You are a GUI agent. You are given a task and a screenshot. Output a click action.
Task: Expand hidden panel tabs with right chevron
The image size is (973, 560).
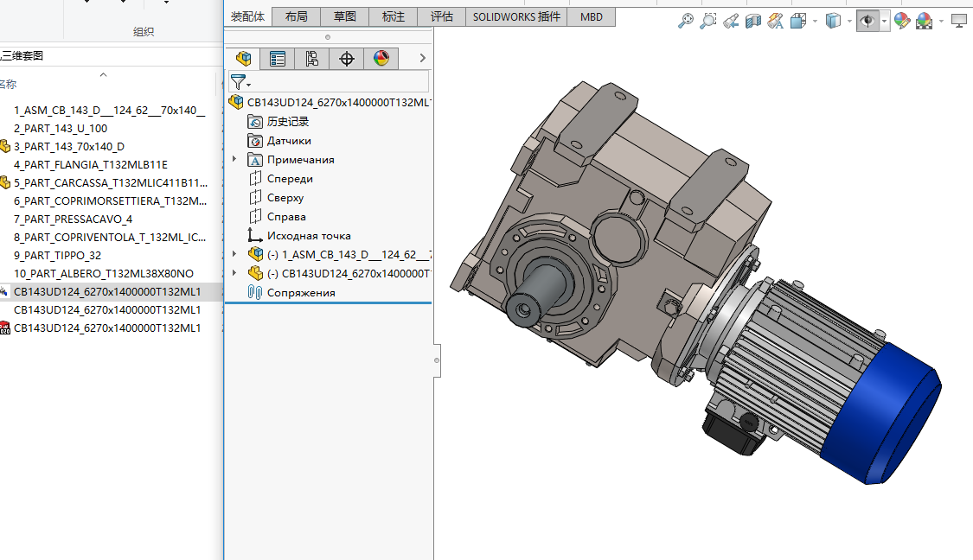pyautogui.click(x=422, y=58)
